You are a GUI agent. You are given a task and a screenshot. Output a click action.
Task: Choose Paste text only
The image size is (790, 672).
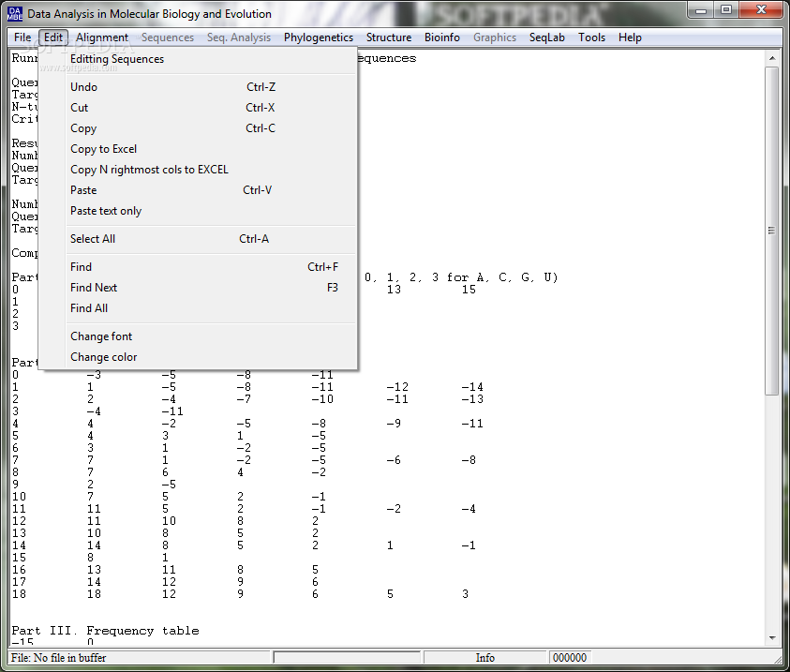tap(198, 211)
